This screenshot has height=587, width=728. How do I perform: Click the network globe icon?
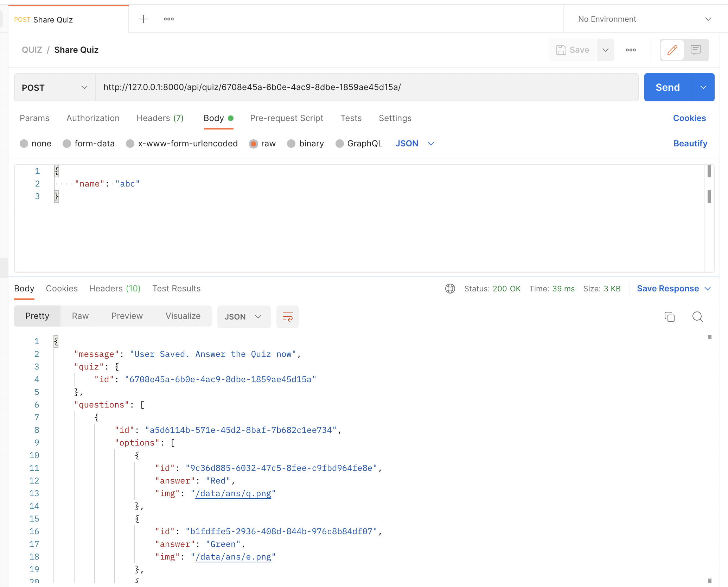[x=450, y=289]
